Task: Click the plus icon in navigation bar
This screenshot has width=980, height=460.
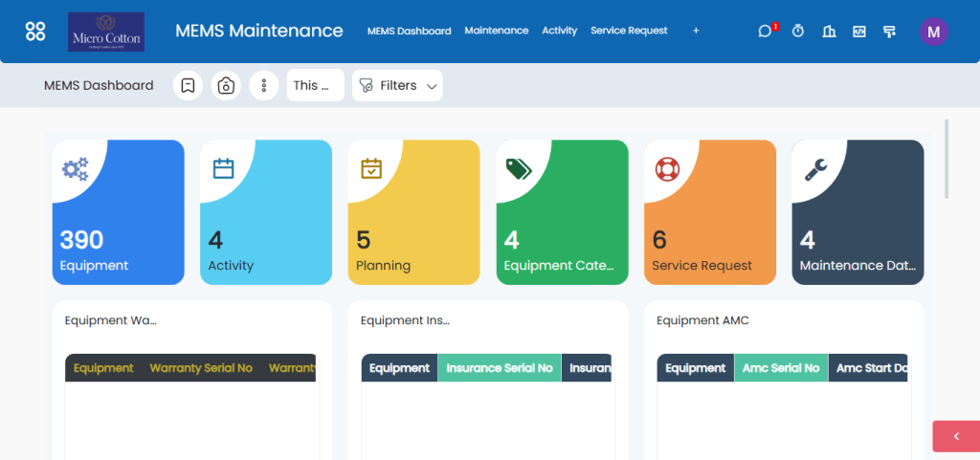Action: [696, 32]
